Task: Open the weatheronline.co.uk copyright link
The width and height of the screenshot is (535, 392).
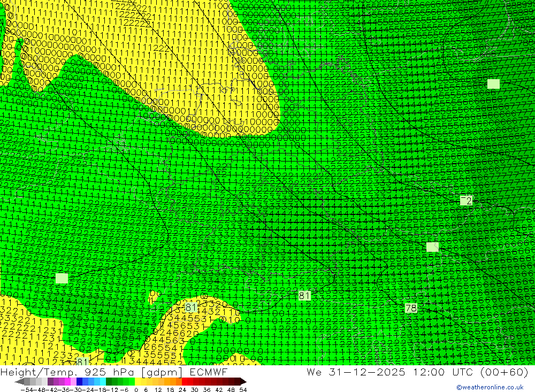Action: pos(490,387)
